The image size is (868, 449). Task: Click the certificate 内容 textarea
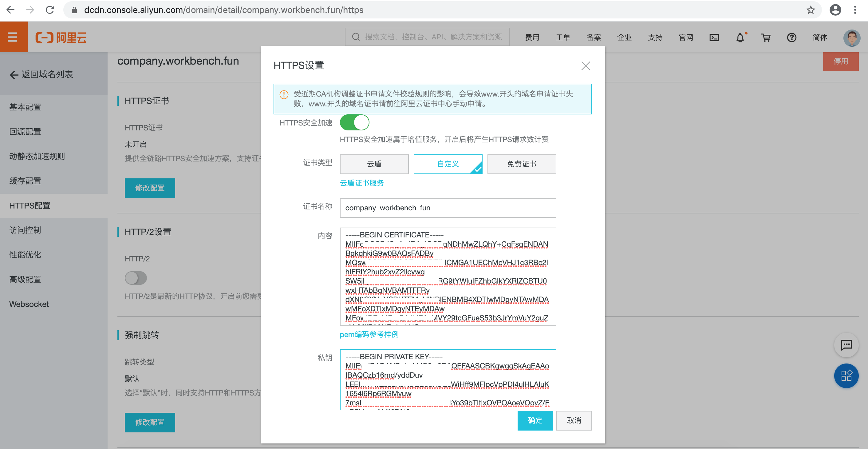tap(448, 277)
